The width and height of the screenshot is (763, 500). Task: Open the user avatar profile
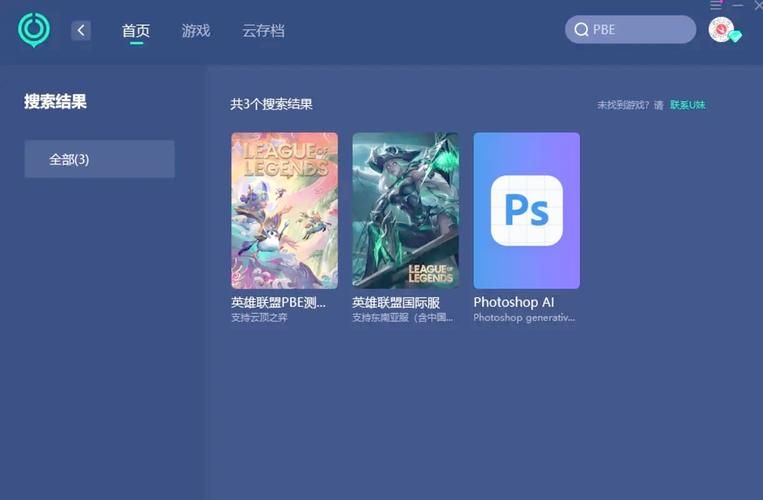coord(720,29)
